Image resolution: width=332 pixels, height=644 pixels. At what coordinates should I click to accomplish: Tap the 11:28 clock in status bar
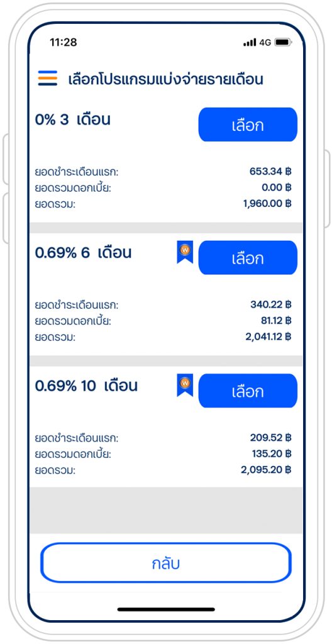pyautogui.click(x=64, y=42)
